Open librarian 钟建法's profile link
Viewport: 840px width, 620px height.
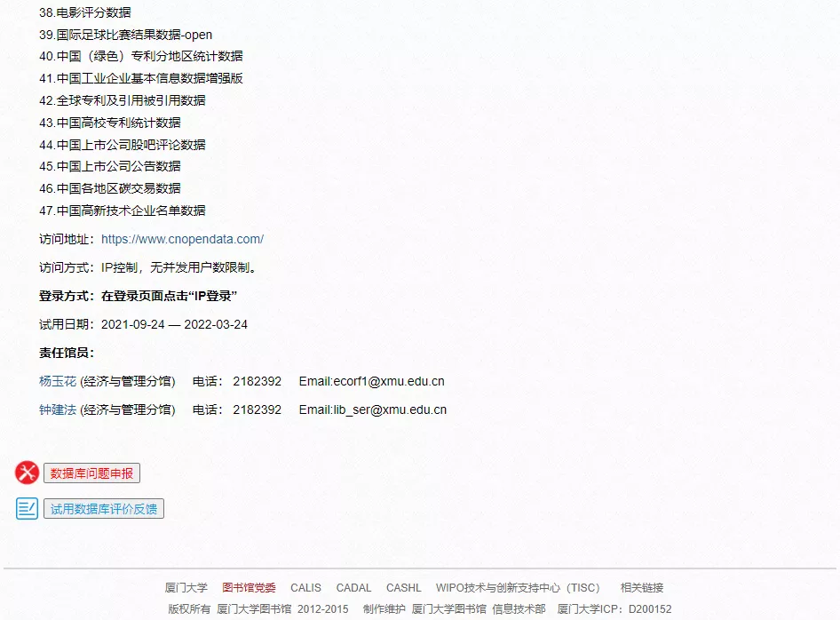point(58,409)
